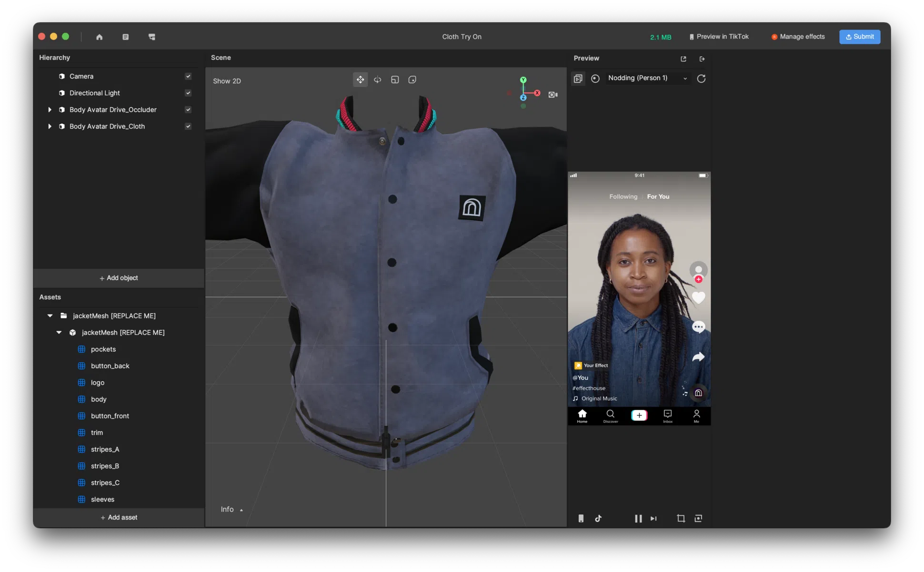Toggle visibility of Body Avatar Drive_Cloth
Screen dimensions: 924x572
coord(188,126)
